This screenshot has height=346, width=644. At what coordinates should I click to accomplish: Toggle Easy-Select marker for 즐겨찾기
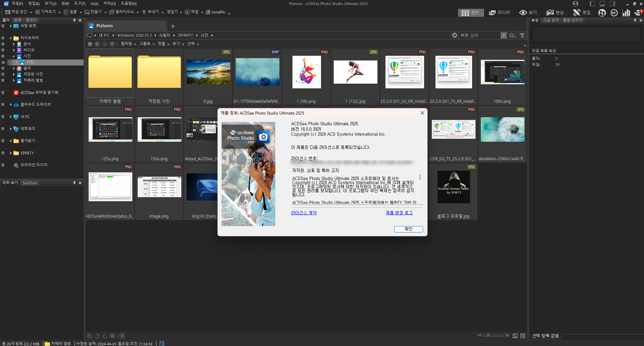point(3,141)
